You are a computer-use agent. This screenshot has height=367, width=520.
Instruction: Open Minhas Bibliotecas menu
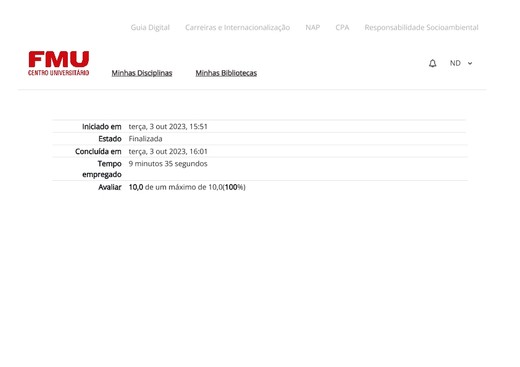(226, 73)
